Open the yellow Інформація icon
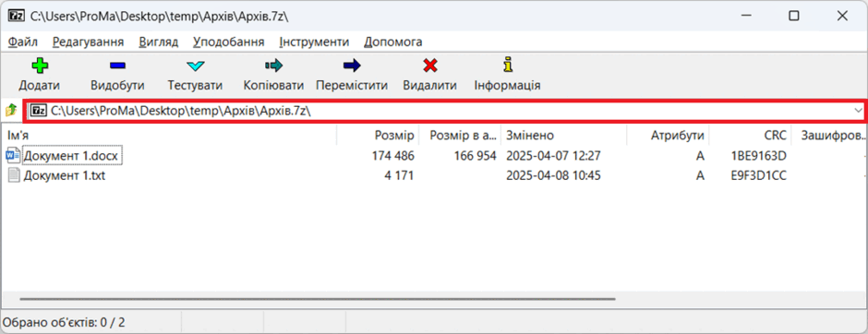The image size is (868, 334). coord(508,65)
